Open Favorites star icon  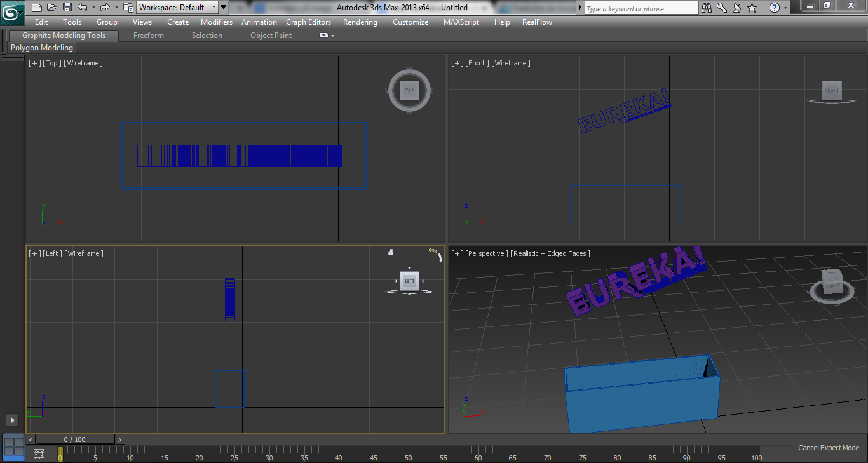click(752, 8)
